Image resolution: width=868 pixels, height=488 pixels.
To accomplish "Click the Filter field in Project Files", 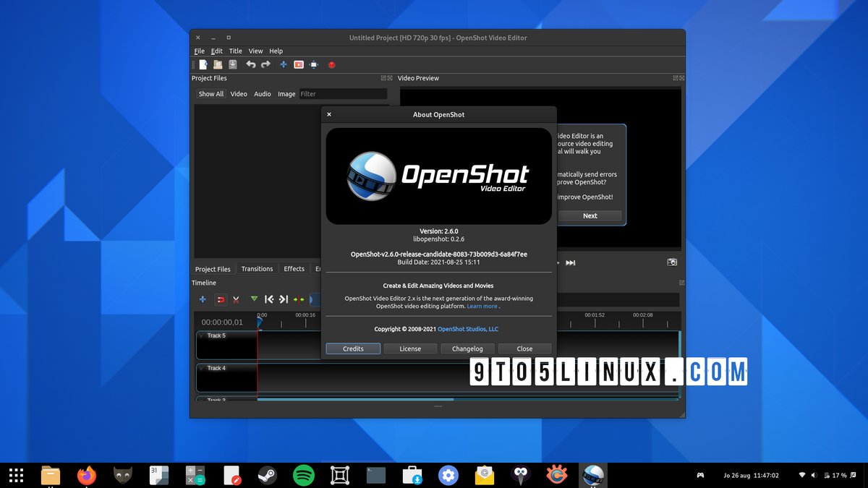I will (x=343, y=94).
